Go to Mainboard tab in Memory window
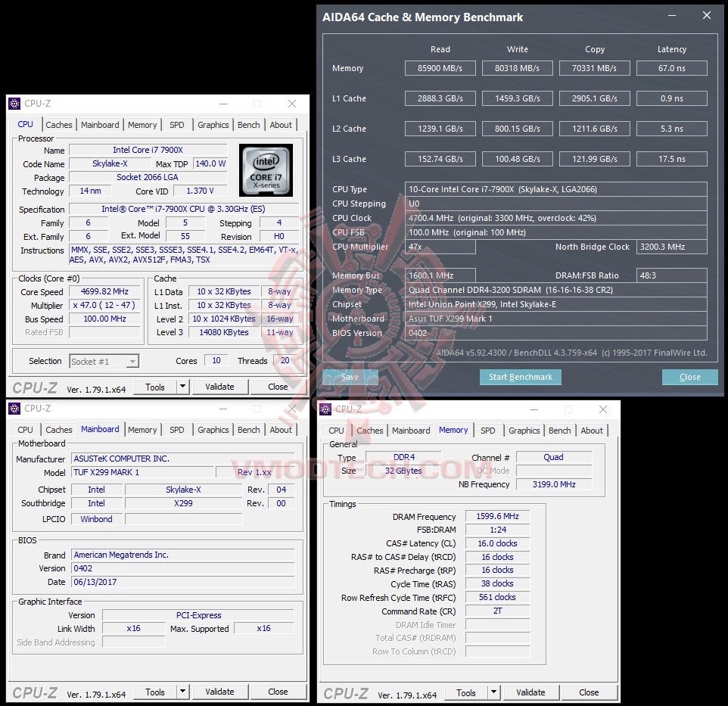Image resolution: width=728 pixels, height=706 pixels. pyautogui.click(x=411, y=431)
